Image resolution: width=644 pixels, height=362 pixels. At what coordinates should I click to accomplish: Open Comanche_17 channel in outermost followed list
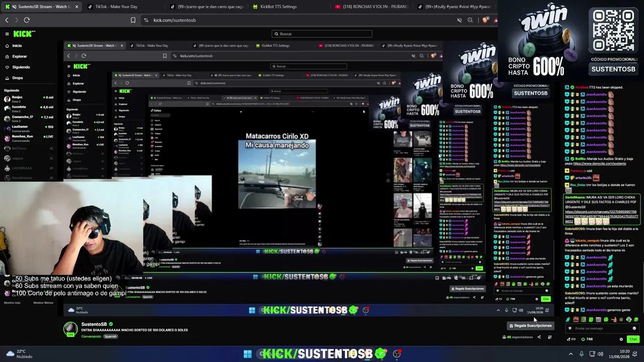point(28,118)
